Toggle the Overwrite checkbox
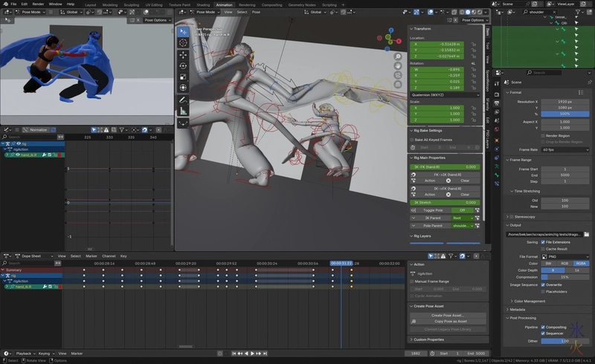 pyautogui.click(x=542, y=284)
